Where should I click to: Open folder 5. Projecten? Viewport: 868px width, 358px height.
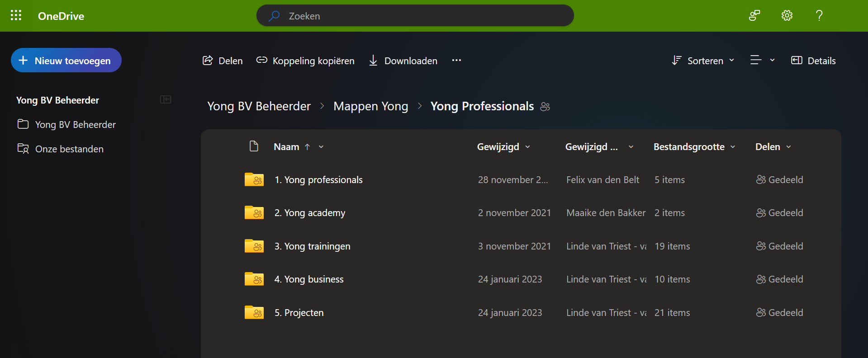coord(299,313)
